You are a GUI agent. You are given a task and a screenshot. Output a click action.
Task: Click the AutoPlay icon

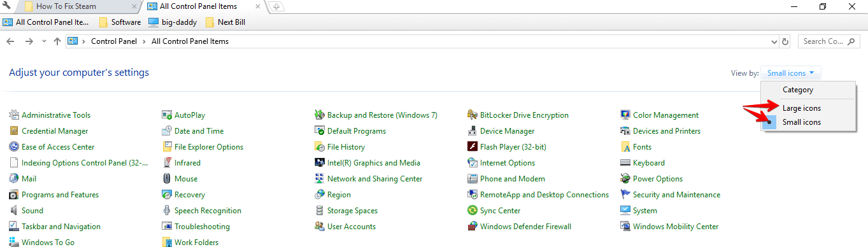click(167, 115)
